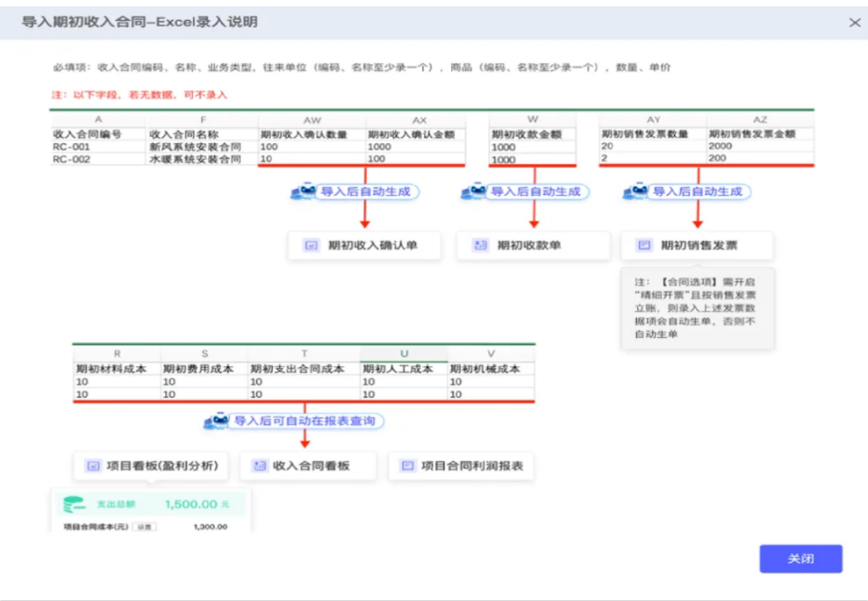Open the 期初销售发票 card
This screenshot has height=601, width=868.
click(697, 246)
